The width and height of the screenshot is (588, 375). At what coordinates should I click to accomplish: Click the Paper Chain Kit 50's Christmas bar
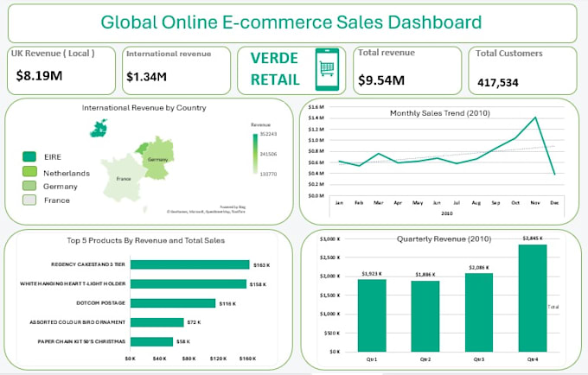click(151, 341)
